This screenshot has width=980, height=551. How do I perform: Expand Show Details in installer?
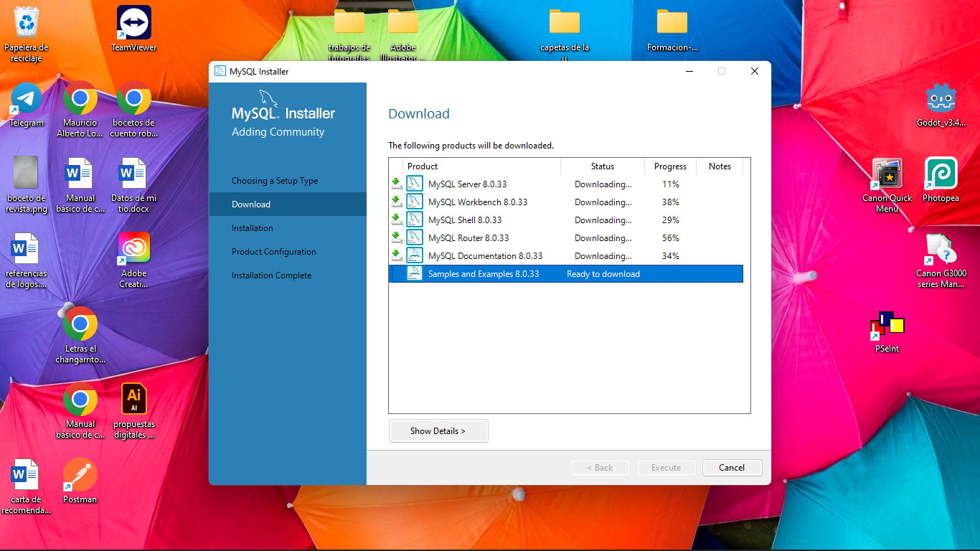(x=438, y=431)
